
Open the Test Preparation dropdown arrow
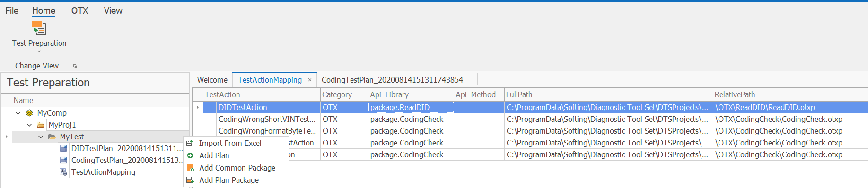coord(39,51)
